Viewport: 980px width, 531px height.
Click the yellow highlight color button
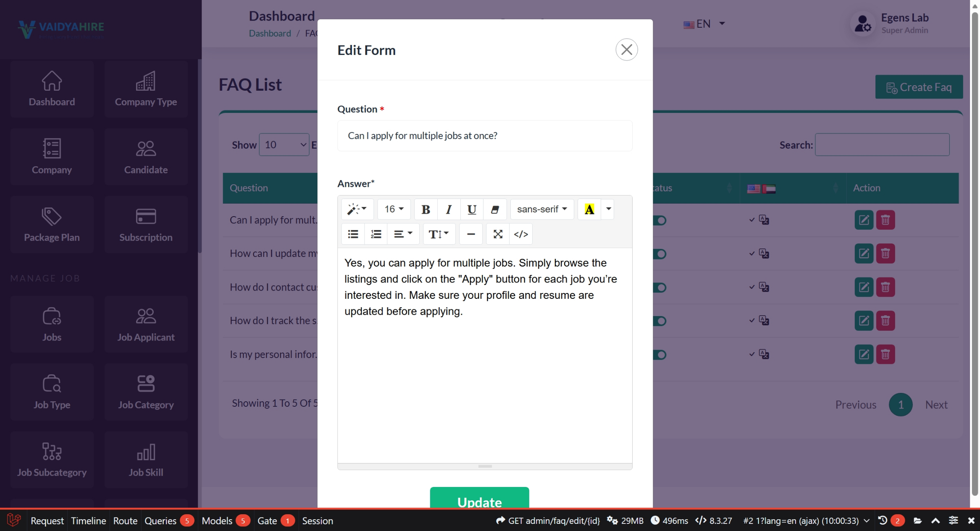pos(589,209)
